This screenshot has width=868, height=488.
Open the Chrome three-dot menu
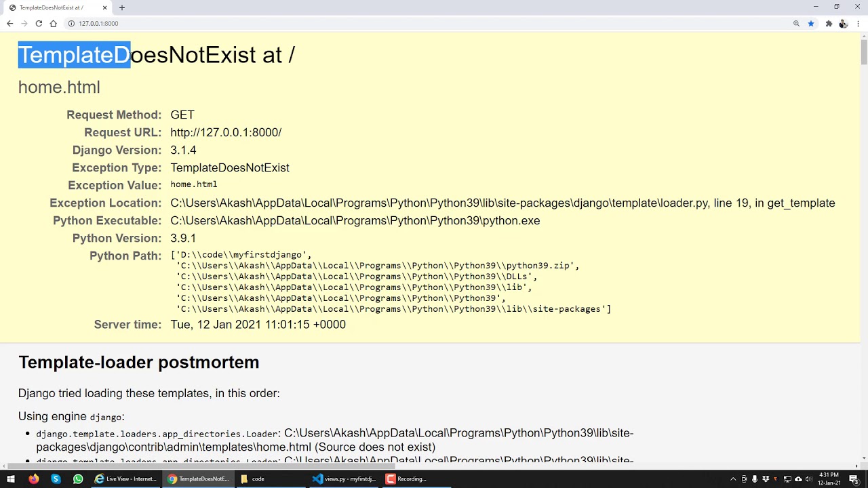(859, 24)
